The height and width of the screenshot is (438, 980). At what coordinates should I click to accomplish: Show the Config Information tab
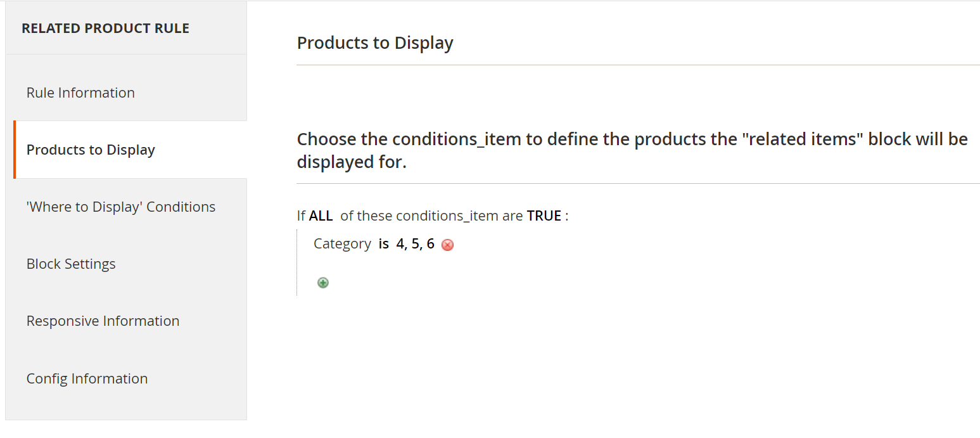coord(87,378)
